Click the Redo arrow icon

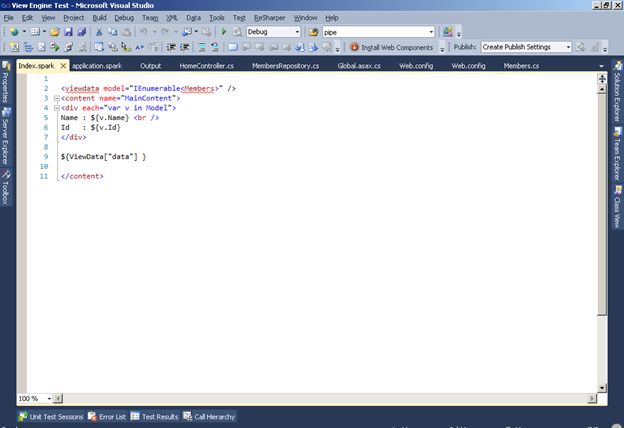point(165,32)
